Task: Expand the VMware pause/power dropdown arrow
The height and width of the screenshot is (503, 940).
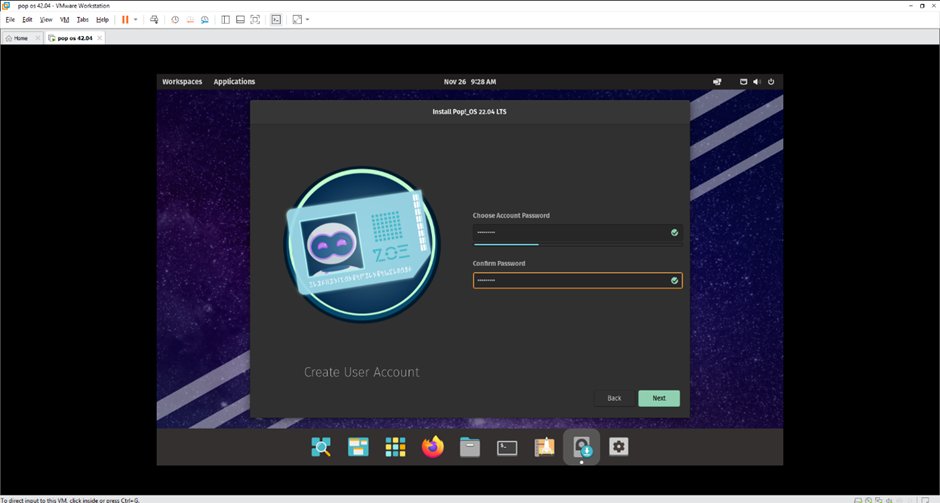Action: (136, 19)
